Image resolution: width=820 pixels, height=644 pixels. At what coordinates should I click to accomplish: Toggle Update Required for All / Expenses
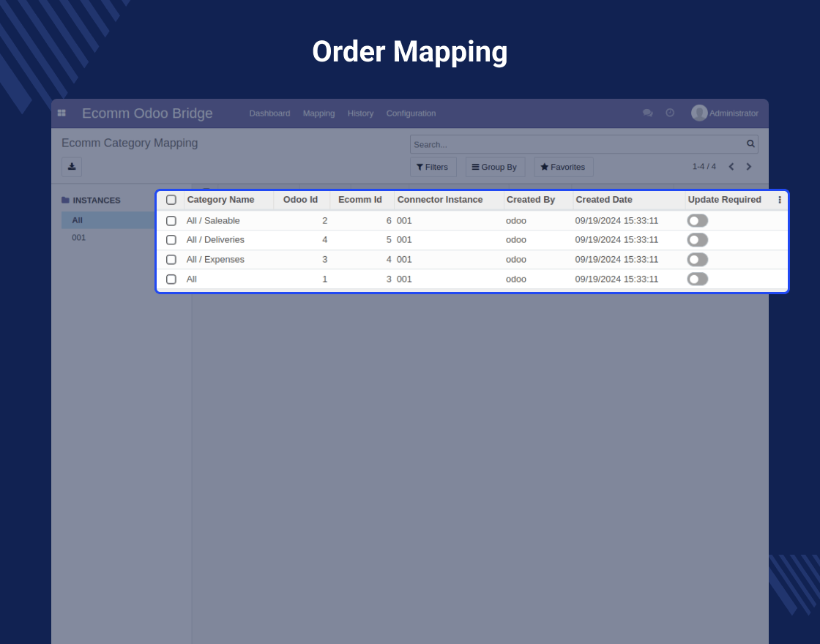[x=698, y=260]
